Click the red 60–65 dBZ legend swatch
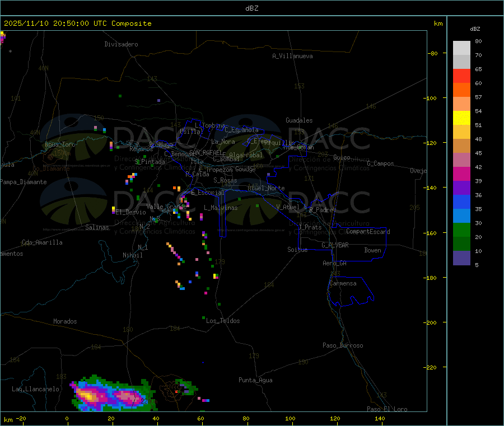This screenshot has height=426, width=504. pos(461,76)
